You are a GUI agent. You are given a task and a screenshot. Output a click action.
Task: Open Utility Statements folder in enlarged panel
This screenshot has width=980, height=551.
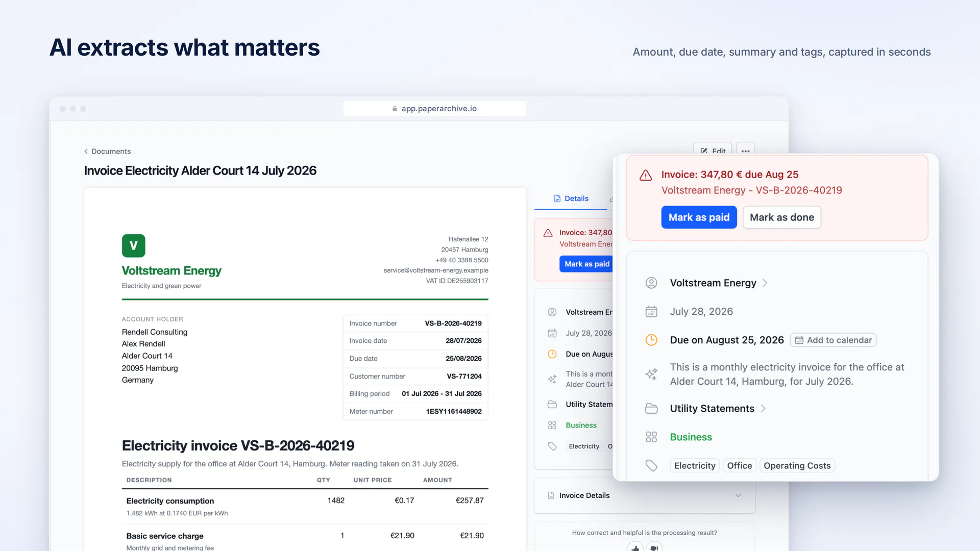712,409
